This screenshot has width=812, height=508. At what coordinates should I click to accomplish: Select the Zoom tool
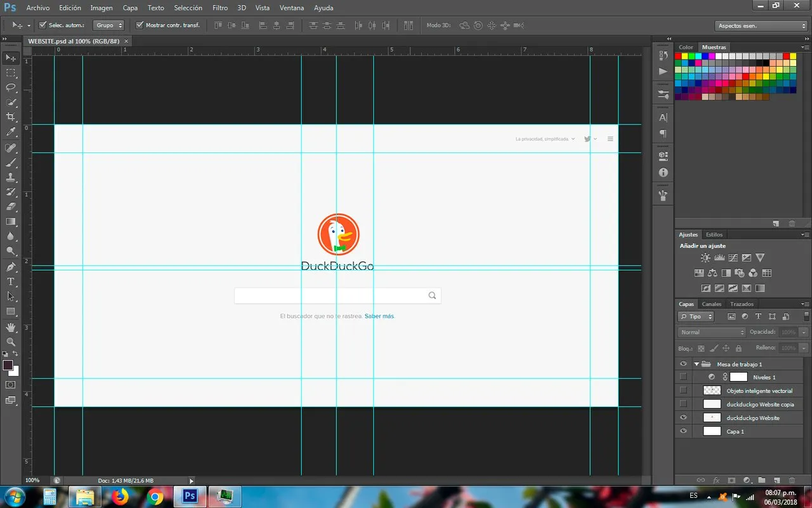[11, 342]
